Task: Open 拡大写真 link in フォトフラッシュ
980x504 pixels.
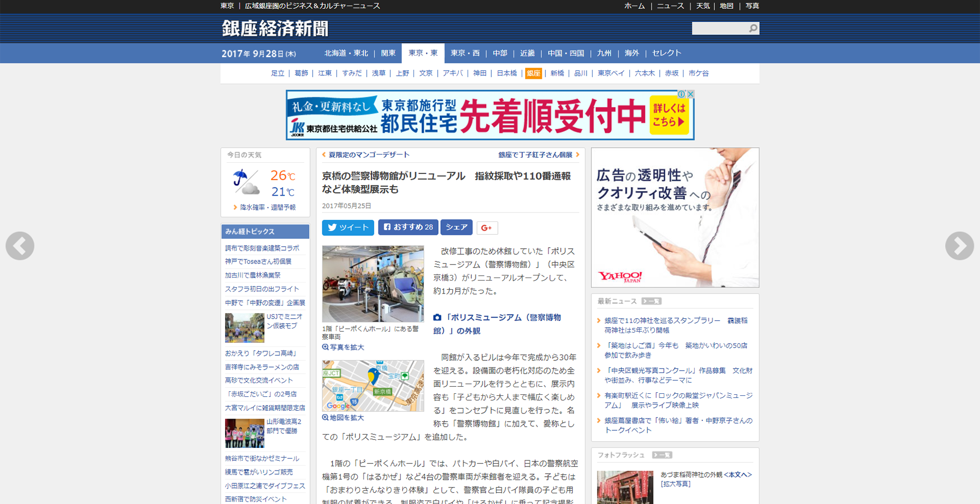Action: 676,484
